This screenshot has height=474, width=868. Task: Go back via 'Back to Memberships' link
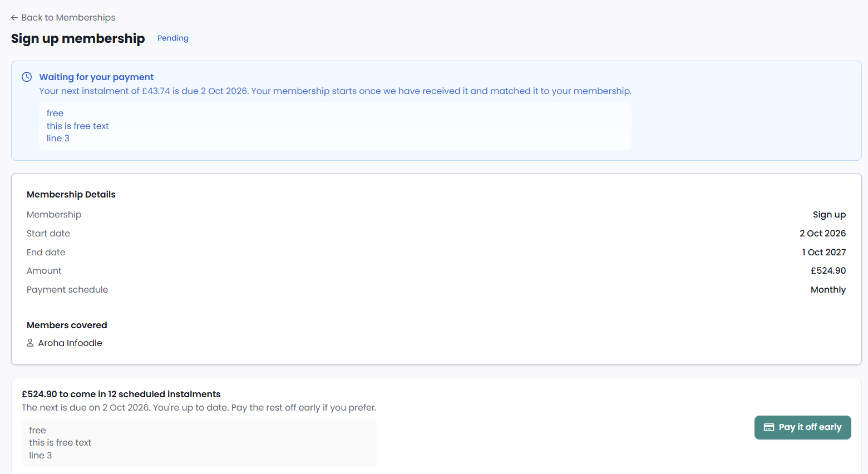coord(63,18)
